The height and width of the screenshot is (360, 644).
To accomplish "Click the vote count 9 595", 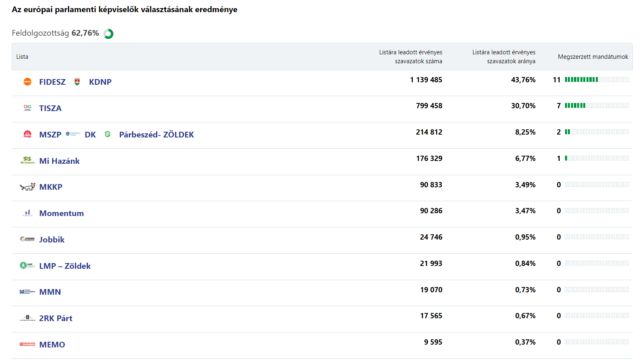I will (x=433, y=342).
